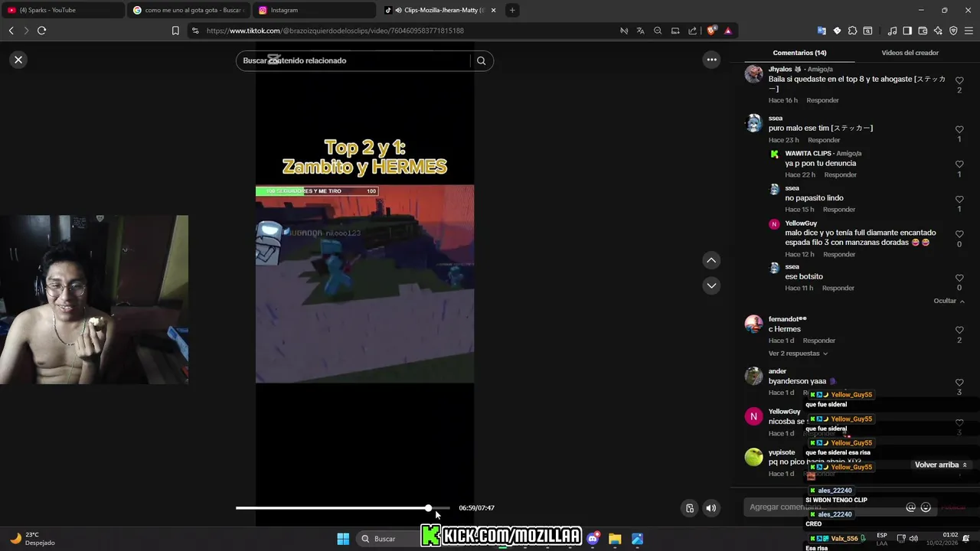The image size is (980, 551).
Task: Open the emoji picker in comment box
Action: point(926,507)
